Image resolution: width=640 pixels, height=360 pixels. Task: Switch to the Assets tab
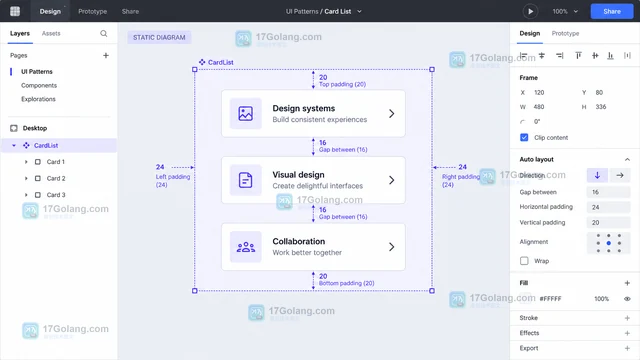51,33
